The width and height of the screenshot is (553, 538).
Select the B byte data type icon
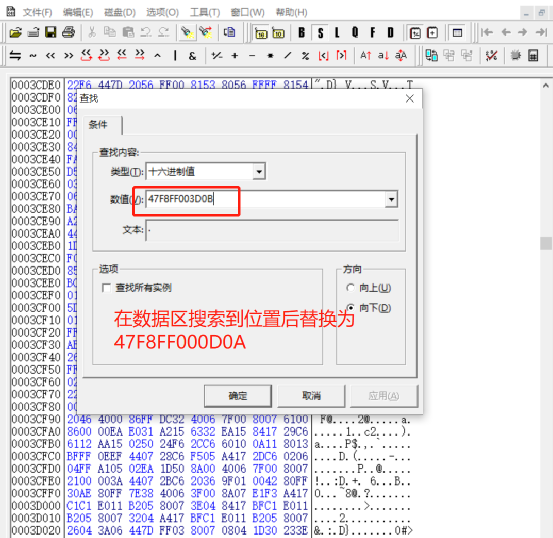[x=302, y=33]
